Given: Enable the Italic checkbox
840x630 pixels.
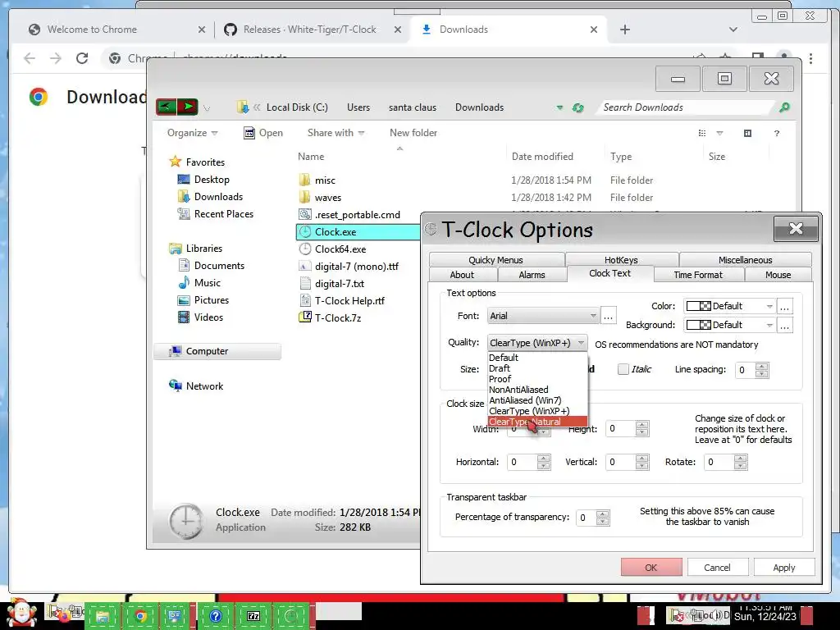Looking at the screenshot, I should tap(623, 369).
